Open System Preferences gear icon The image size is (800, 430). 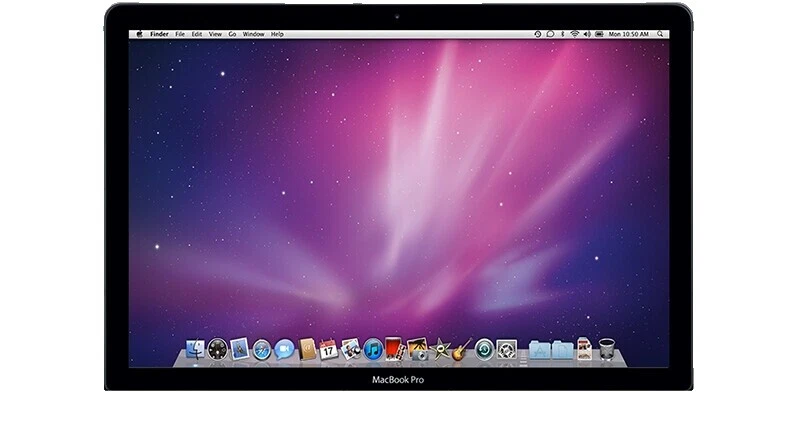coord(507,350)
